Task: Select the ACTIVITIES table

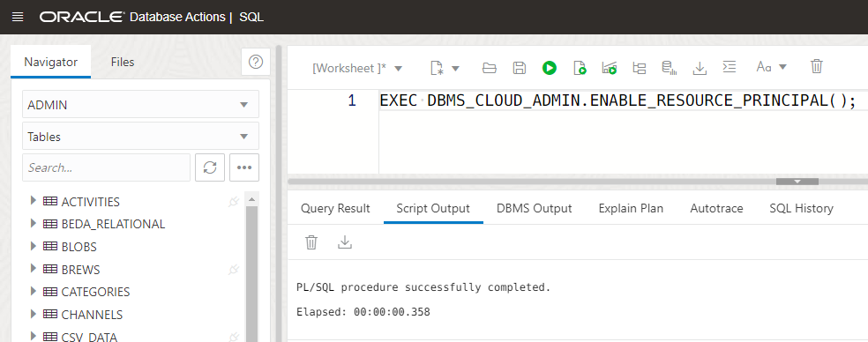Action: 91,202
